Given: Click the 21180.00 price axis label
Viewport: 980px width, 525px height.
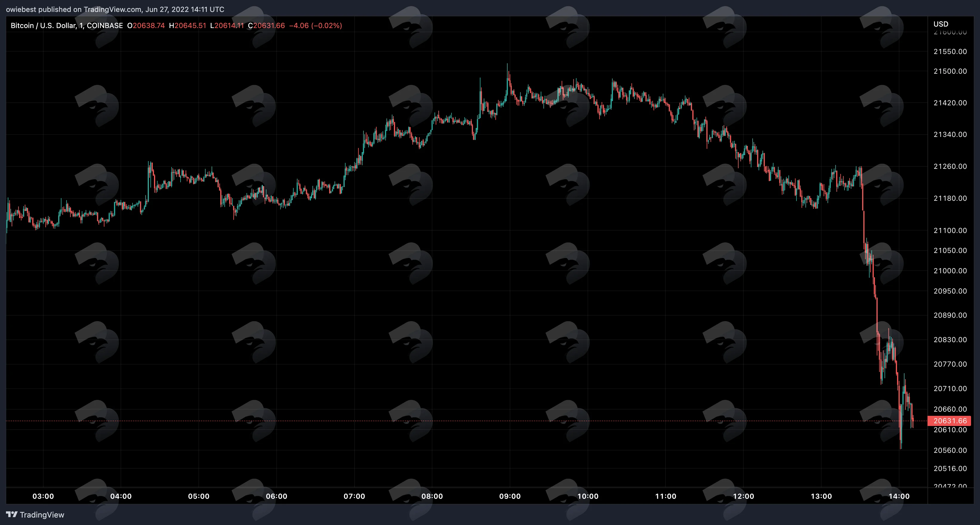Looking at the screenshot, I should [950, 198].
